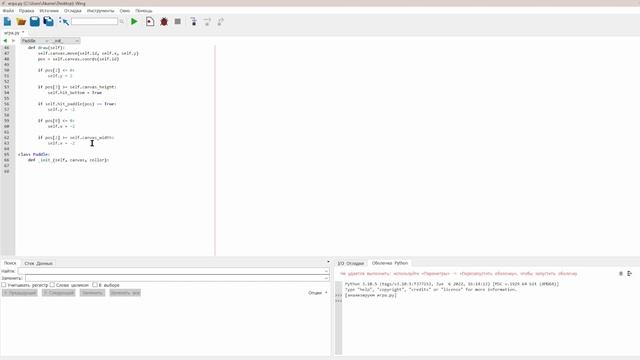The height and width of the screenshot is (360, 640).
Task: Open a file using the folder icon
Action: (21, 22)
